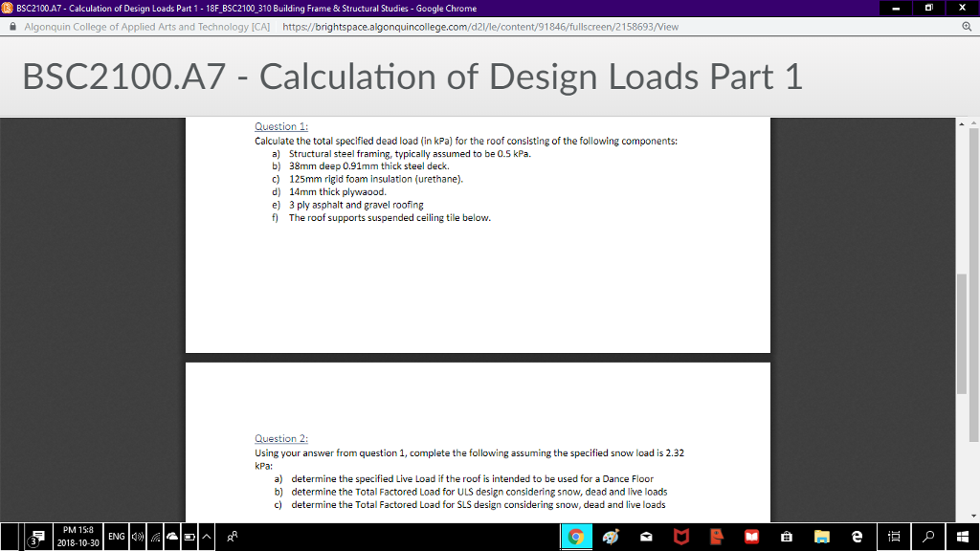980x551 pixels.
Task: Click the Question 1 link
Action: tap(280, 125)
